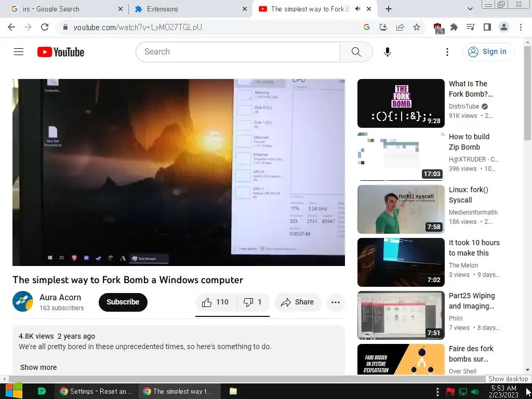Select the YouTube fork bomb tab
The image size is (532, 399).
pyautogui.click(x=314, y=9)
